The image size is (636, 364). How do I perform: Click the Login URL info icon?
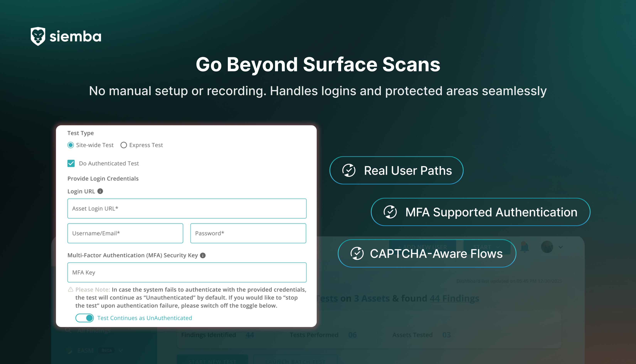[100, 191]
